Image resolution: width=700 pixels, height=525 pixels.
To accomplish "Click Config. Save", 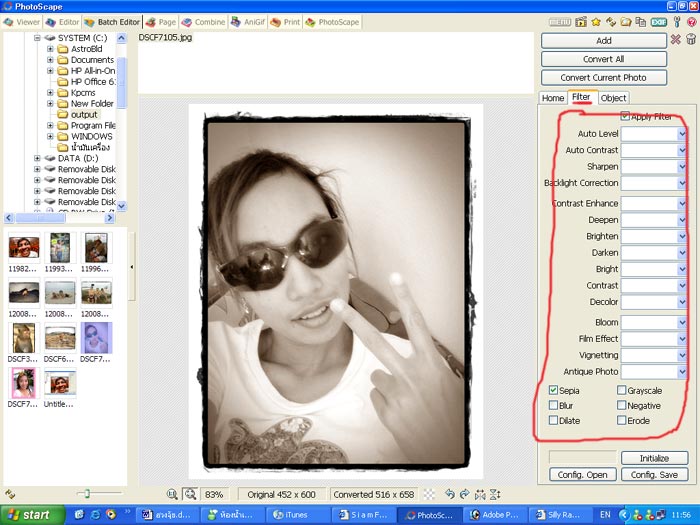I will coord(654,475).
